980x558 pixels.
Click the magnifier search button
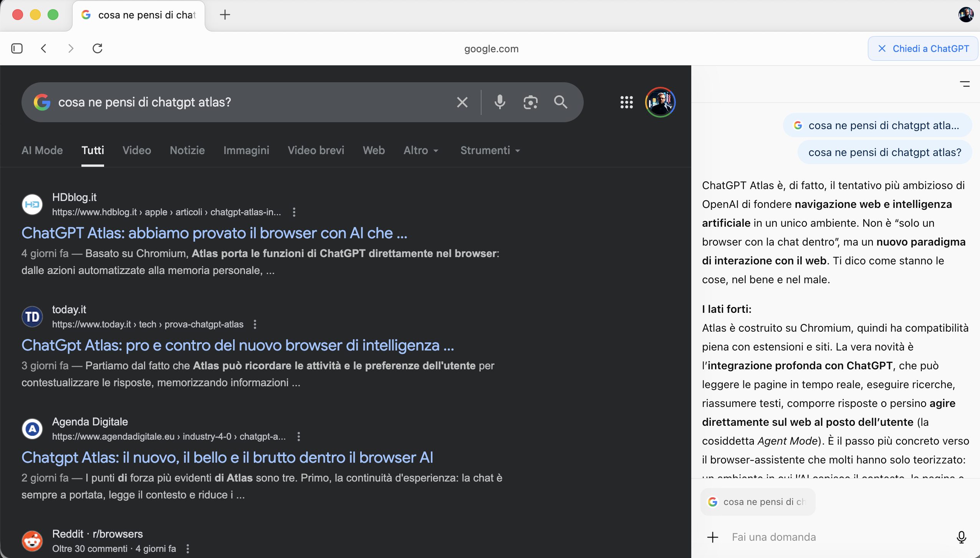click(x=560, y=102)
